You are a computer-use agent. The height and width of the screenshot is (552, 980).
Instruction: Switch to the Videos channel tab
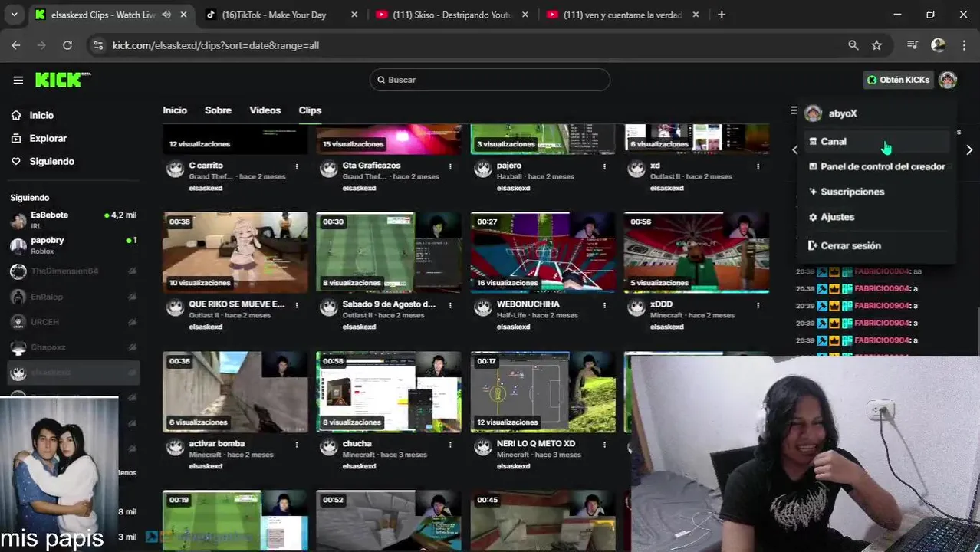click(x=265, y=110)
